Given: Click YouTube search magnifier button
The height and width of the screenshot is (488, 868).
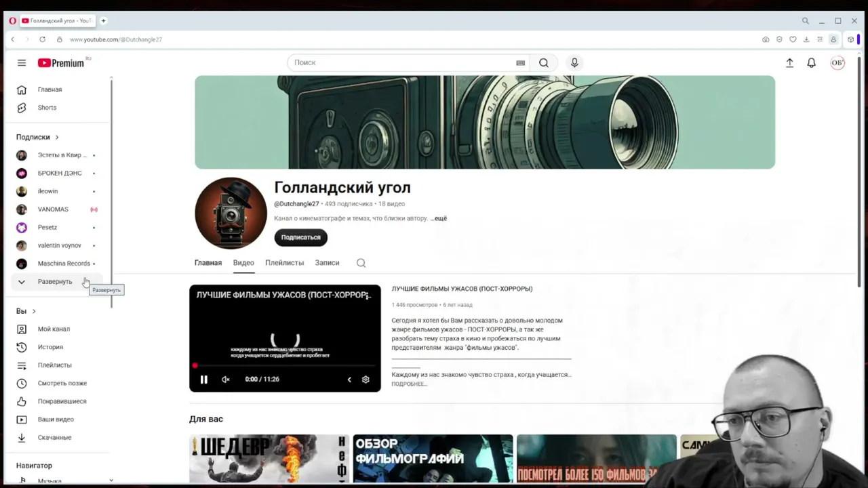Looking at the screenshot, I should 544,63.
